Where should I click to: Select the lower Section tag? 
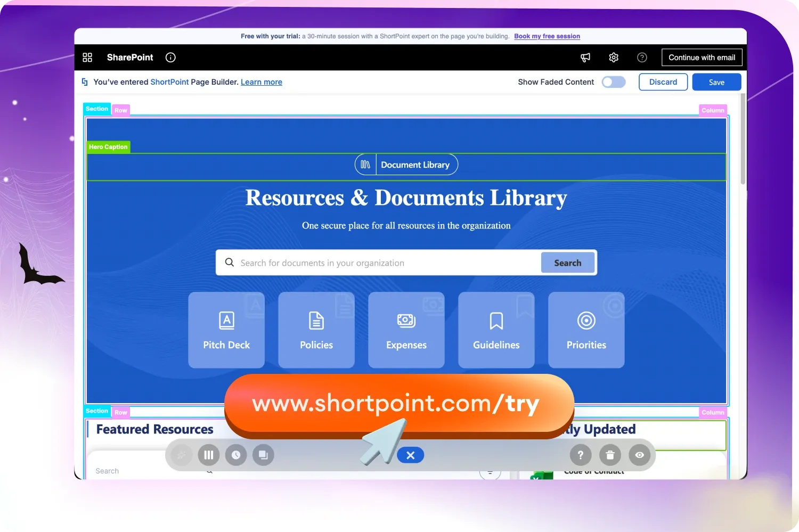click(97, 411)
